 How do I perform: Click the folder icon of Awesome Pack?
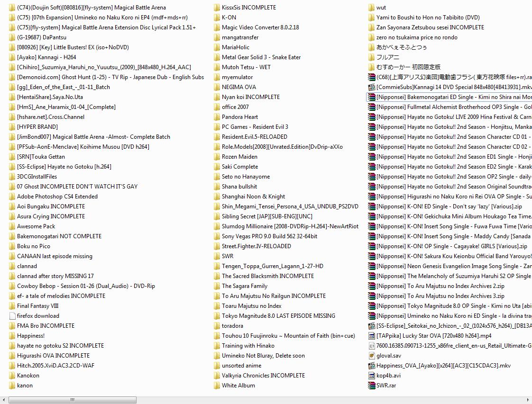[x=12, y=226]
